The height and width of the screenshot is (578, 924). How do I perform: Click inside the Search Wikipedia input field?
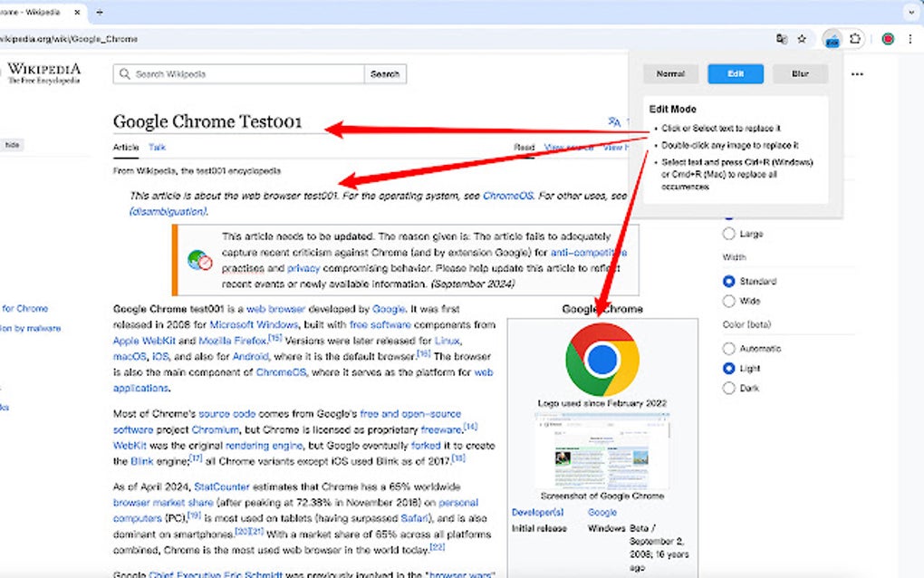pos(226,73)
